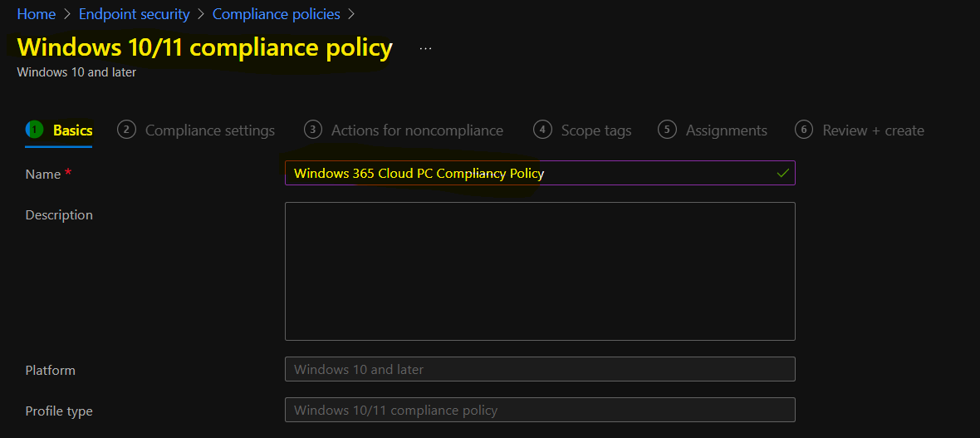Click the step 4 number circle
Image resolution: width=980 pixels, height=438 pixels.
542,130
